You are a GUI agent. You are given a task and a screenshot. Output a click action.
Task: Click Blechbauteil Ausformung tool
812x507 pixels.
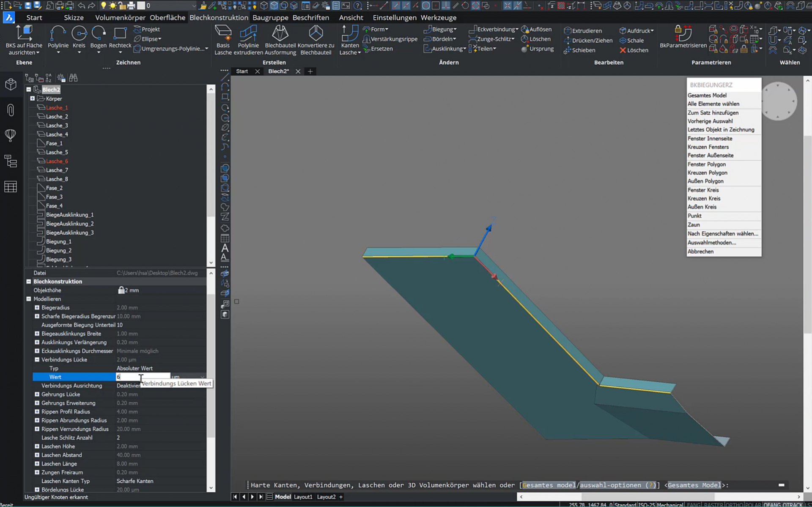point(280,40)
